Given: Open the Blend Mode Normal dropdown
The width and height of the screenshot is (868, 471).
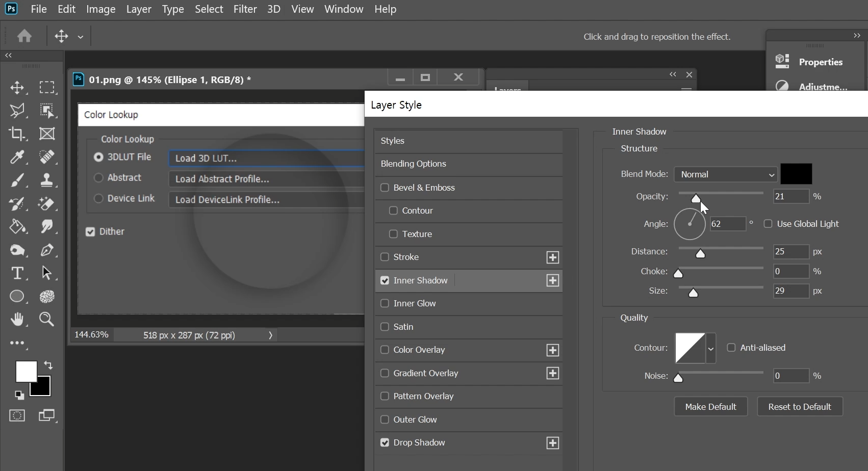Looking at the screenshot, I should (x=726, y=174).
